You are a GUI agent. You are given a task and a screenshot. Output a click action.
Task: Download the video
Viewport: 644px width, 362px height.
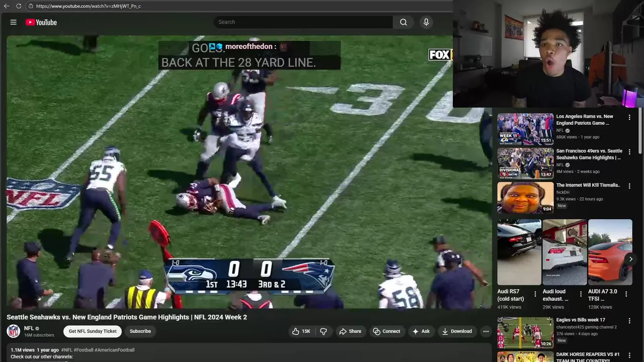457,331
